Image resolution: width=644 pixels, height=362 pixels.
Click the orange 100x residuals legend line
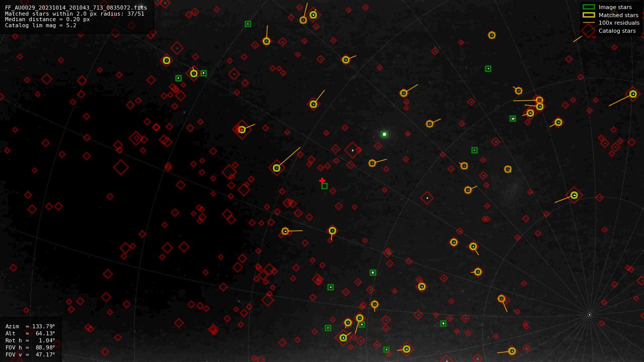589,23
